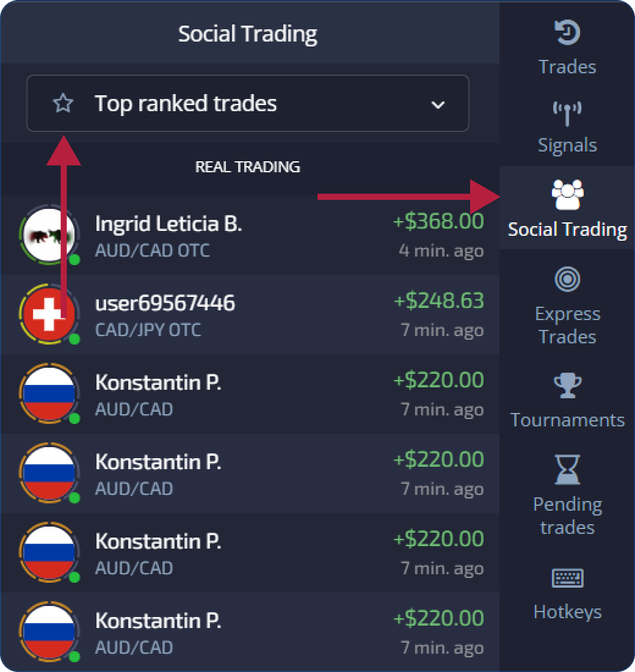Viewport: 635px width, 672px height.
Task: Click the Tournaments label in sidebar
Action: click(x=567, y=420)
